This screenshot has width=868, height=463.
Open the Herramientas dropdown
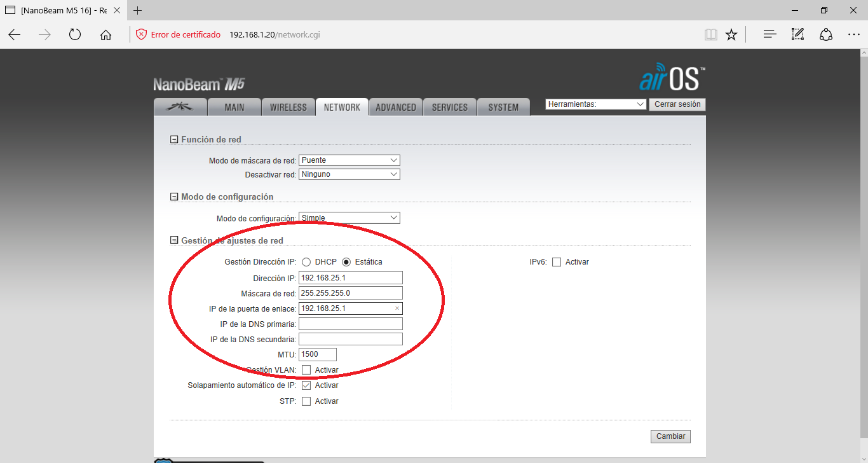click(596, 104)
